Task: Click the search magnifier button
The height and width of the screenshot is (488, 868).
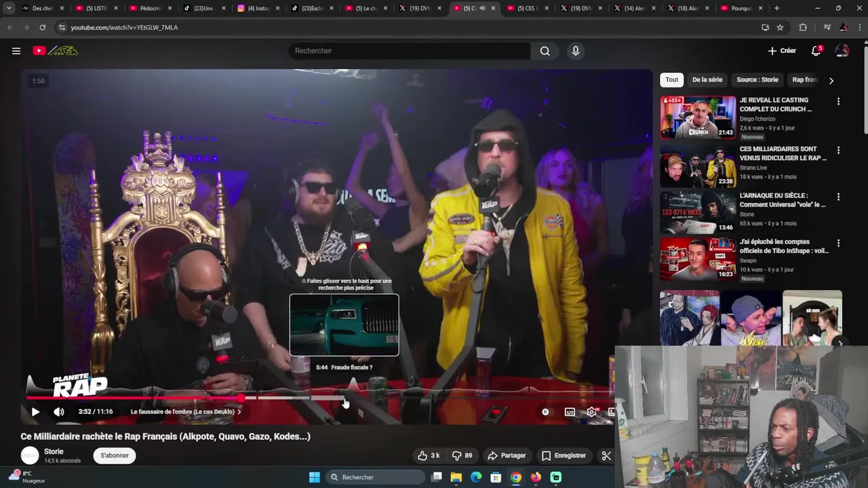Action: tap(545, 51)
